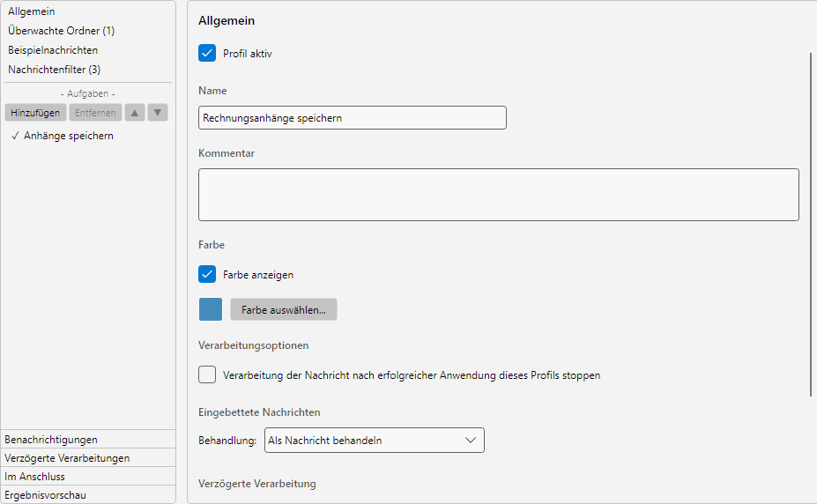This screenshot has width=817, height=504.
Task: Move task up with triangle arrow
Action: tap(135, 113)
